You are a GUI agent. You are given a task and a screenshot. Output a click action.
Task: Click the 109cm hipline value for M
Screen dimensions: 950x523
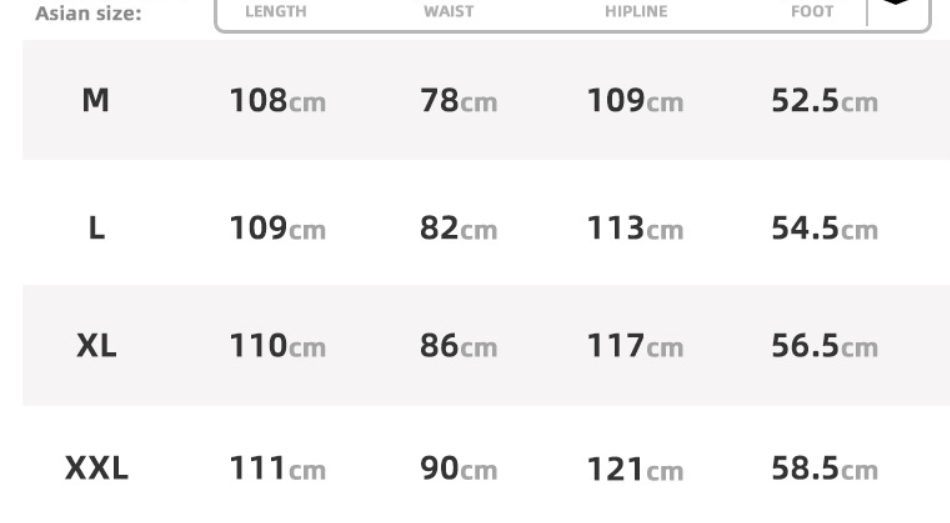[x=635, y=102]
